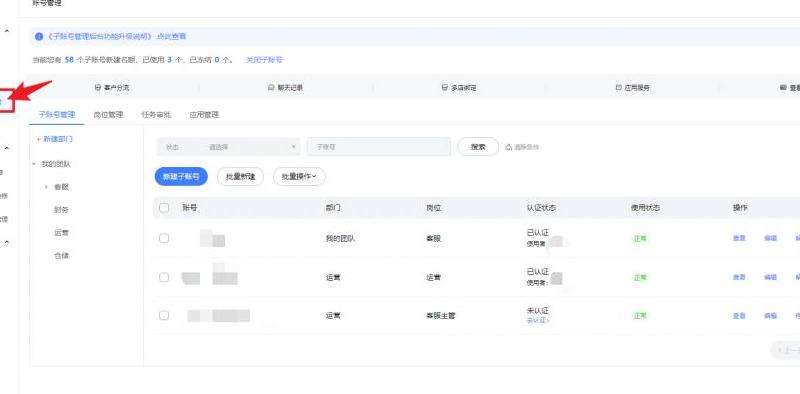Click the 客户分流 icon
Image resolution: width=800 pixels, height=394 pixels.
98,88
